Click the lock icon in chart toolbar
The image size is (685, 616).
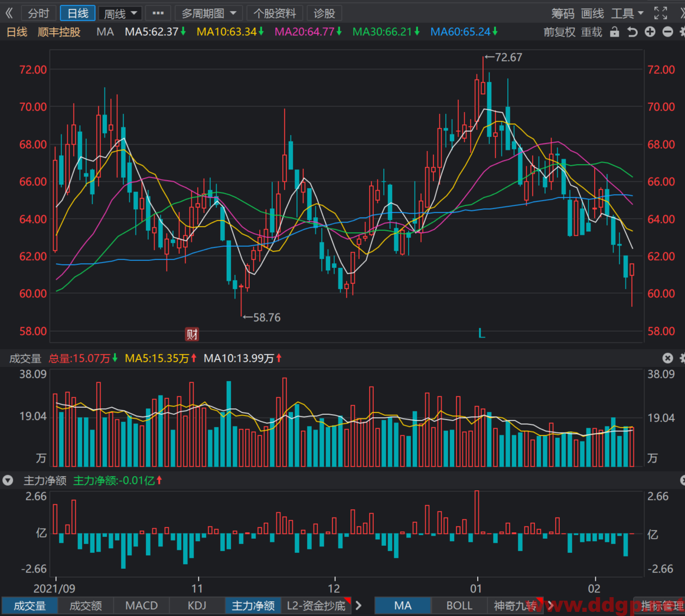[614, 32]
